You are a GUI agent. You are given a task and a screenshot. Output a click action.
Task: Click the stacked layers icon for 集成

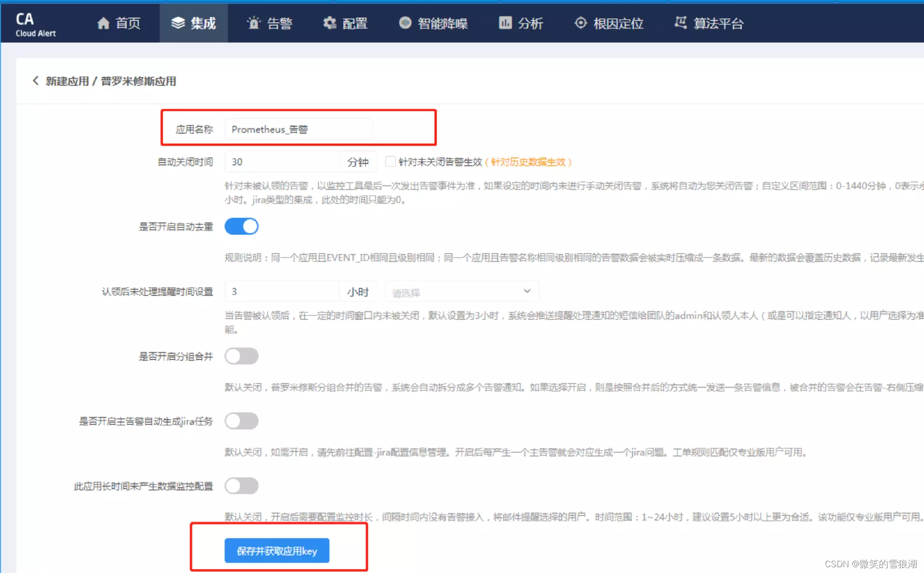pos(178,23)
